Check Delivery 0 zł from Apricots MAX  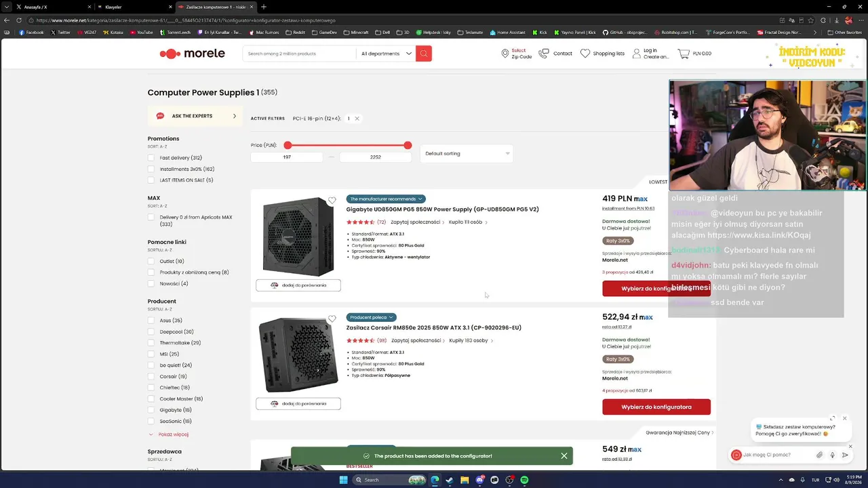[x=151, y=217]
